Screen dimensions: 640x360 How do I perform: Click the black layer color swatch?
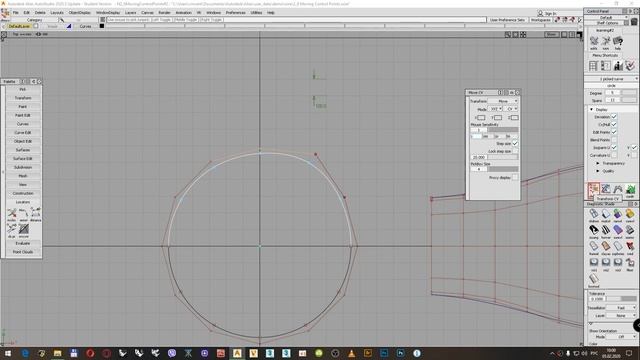[102, 26]
